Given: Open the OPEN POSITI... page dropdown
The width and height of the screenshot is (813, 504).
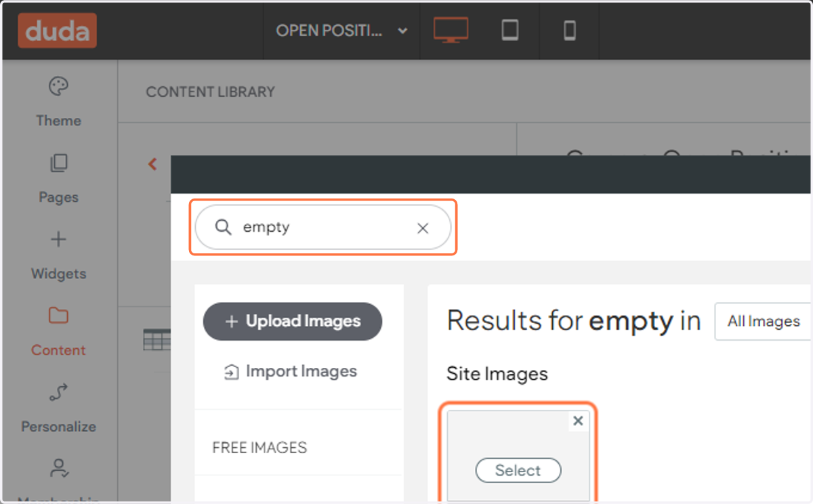Looking at the screenshot, I should [x=342, y=30].
